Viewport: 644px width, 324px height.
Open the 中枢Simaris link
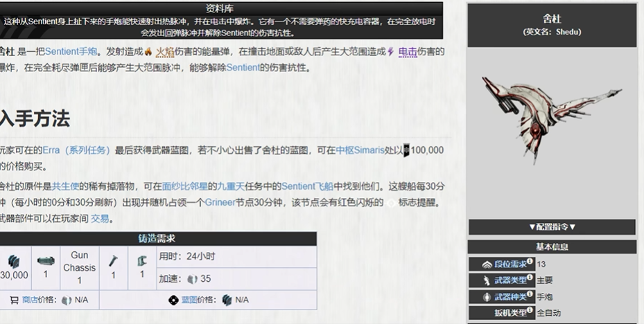pyautogui.click(x=360, y=150)
